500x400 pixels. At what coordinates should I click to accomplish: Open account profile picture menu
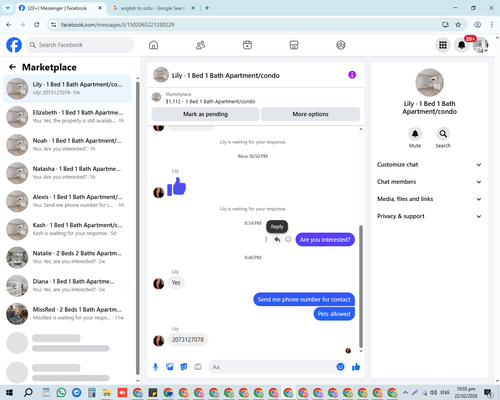click(480, 45)
